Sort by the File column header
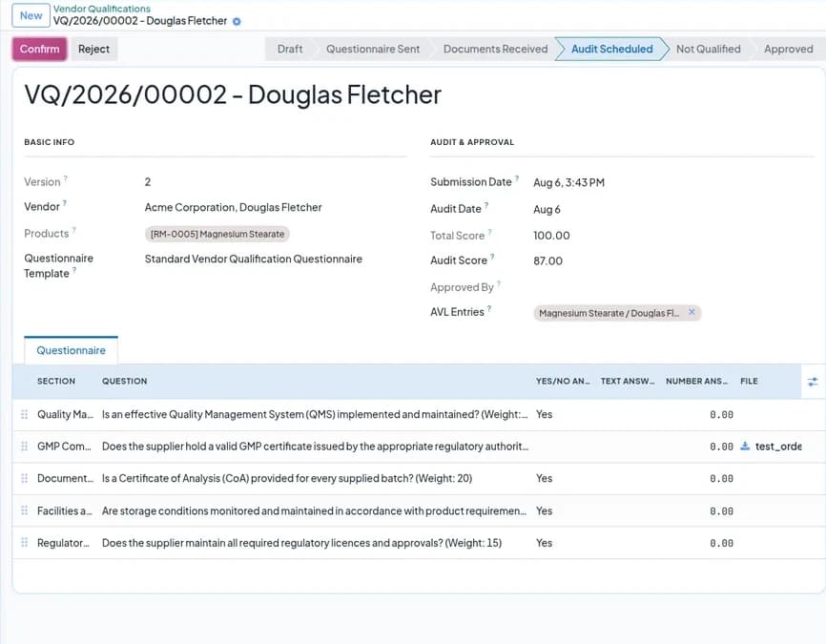The image size is (826, 644). pos(749,381)
